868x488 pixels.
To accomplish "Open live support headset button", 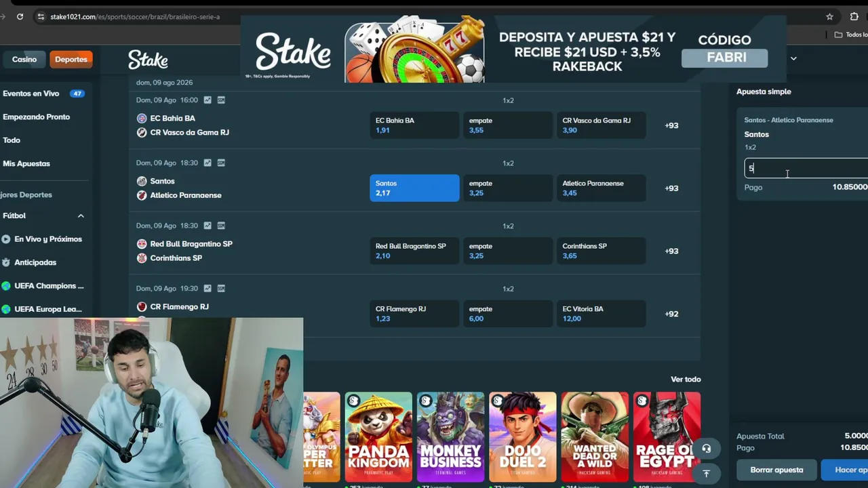I will click(706, 449).
